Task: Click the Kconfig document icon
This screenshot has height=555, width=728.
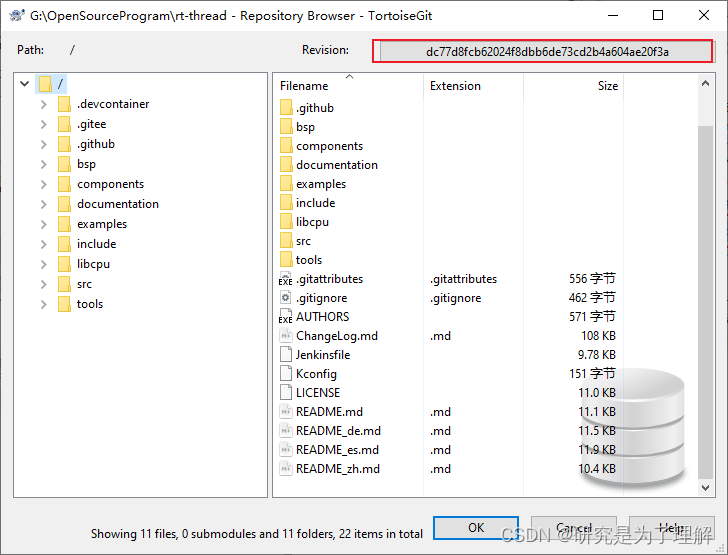Action: click(x=286, y=374)
